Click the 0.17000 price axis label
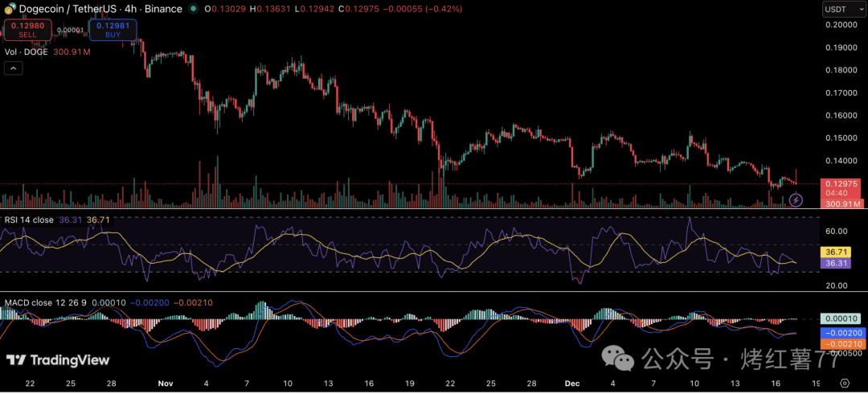The image size is (868, 394). pos(841,92)
